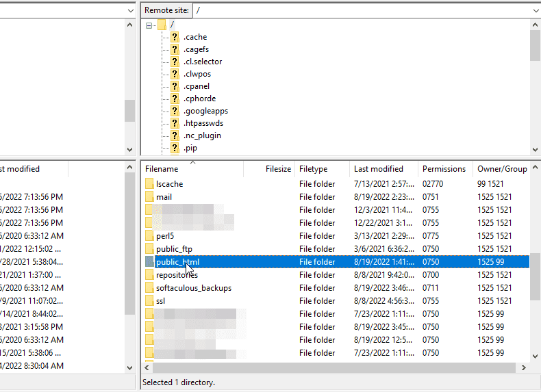Image resolution: width=541 pixels, height=392 pixels.
Task: Select the mail folder name
Action: [x=164, y=197]
